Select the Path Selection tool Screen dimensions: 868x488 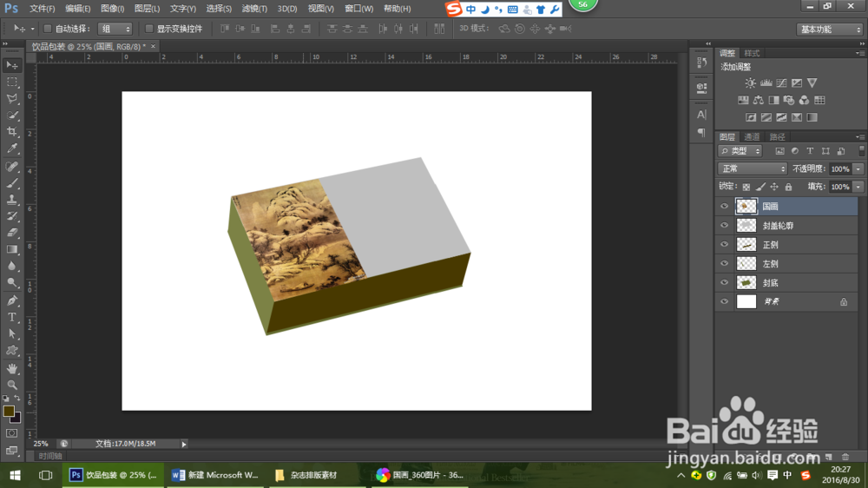[11, 334]
